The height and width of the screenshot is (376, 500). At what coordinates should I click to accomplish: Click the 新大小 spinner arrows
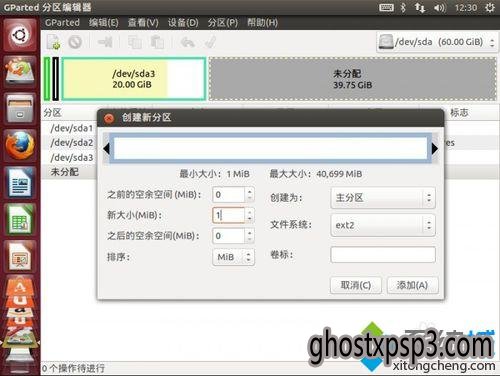[249, 215]
